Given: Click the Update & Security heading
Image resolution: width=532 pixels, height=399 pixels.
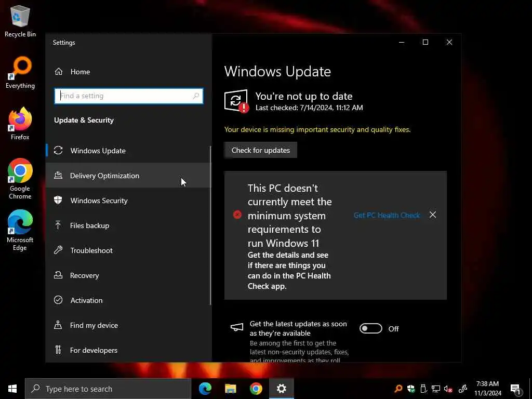Looking at the screenshot, I should [84, 120].
